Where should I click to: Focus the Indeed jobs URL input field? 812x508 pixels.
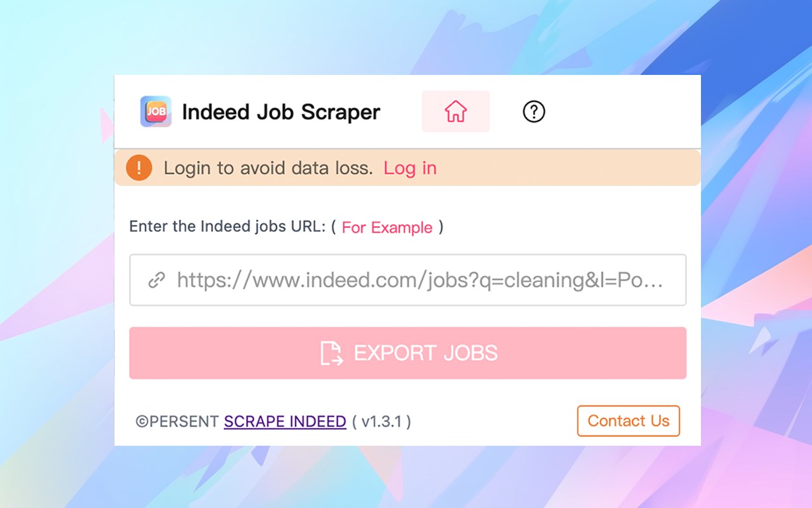pos(408,280)
